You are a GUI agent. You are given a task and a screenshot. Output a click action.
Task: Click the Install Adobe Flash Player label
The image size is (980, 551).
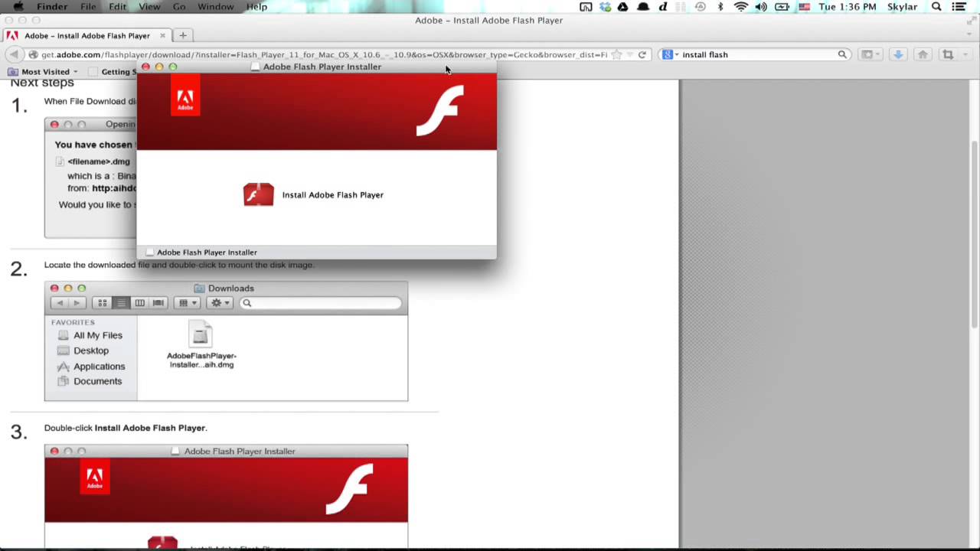pyautogui.click(x=333, y=194)
